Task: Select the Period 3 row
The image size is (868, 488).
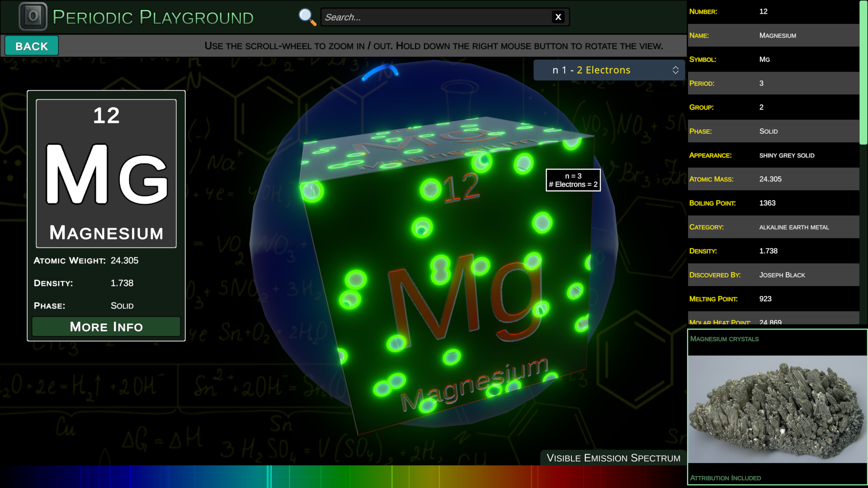Action: (774, 83)
